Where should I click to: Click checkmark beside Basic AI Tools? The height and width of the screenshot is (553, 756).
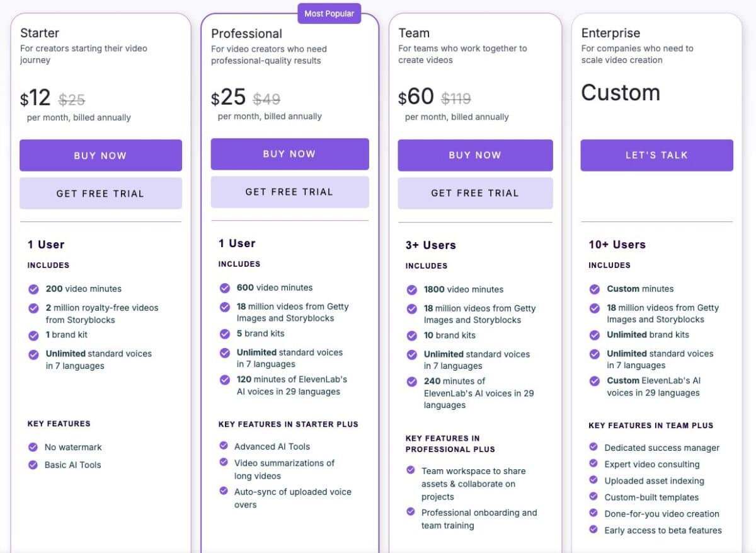coord(33,465)
